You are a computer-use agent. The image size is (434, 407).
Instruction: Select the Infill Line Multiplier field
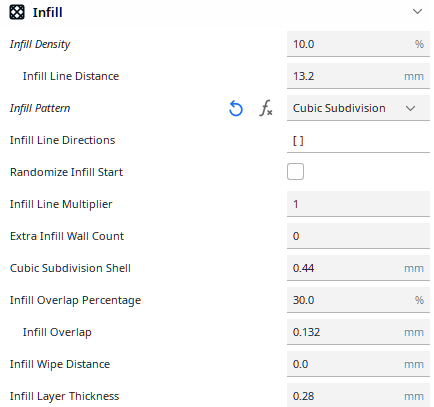tap(358, 204)
